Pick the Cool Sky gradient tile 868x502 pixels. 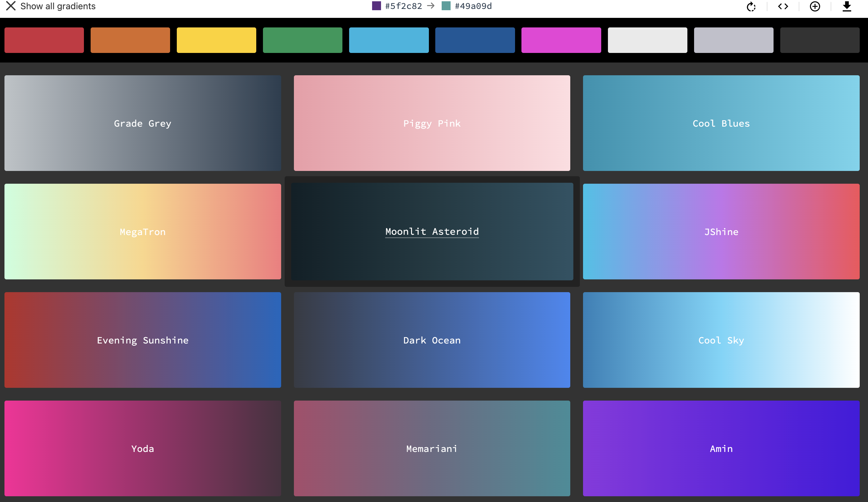tap(721, 340)
